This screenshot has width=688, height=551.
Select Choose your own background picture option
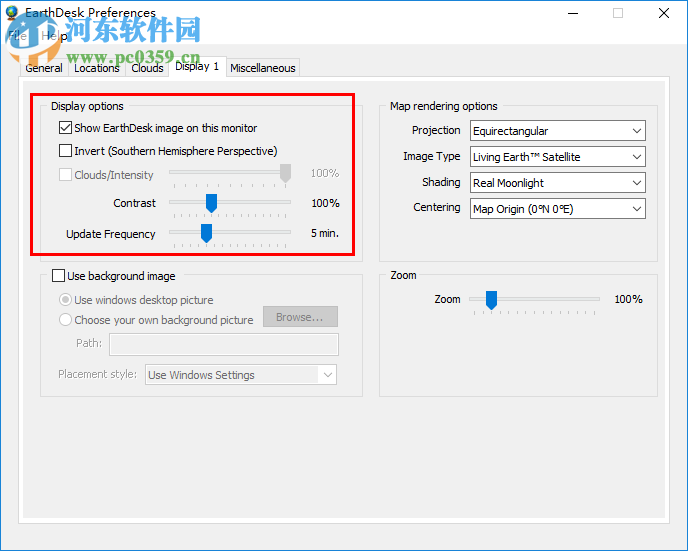point(65,320)
